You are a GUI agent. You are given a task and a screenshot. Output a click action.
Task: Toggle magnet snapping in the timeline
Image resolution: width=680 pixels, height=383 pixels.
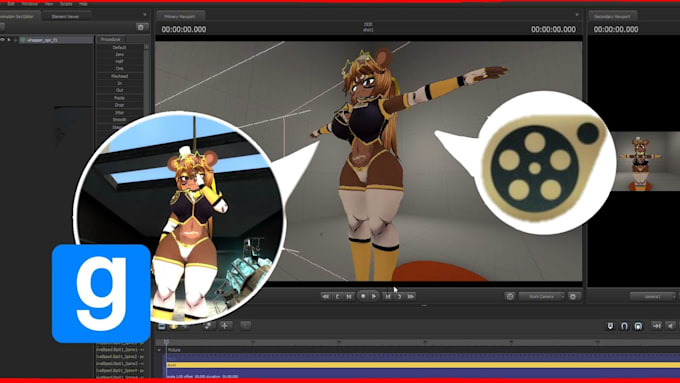(624, 326)
